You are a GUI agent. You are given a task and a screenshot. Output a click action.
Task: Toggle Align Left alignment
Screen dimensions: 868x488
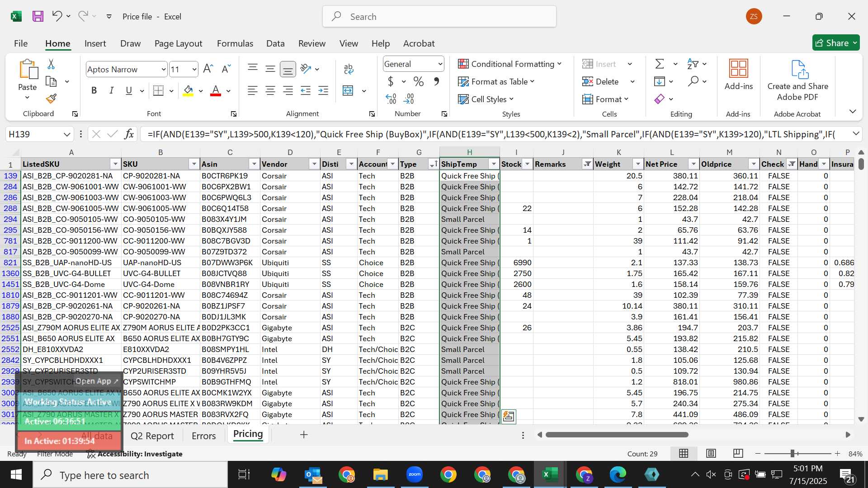(x=252, y=91)
